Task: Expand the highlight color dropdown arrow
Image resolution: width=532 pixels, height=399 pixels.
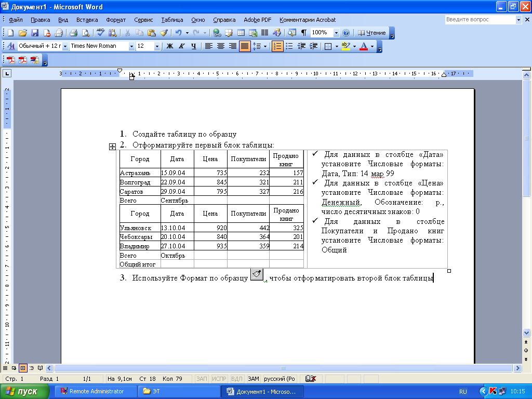Action: tap(354, 46)
